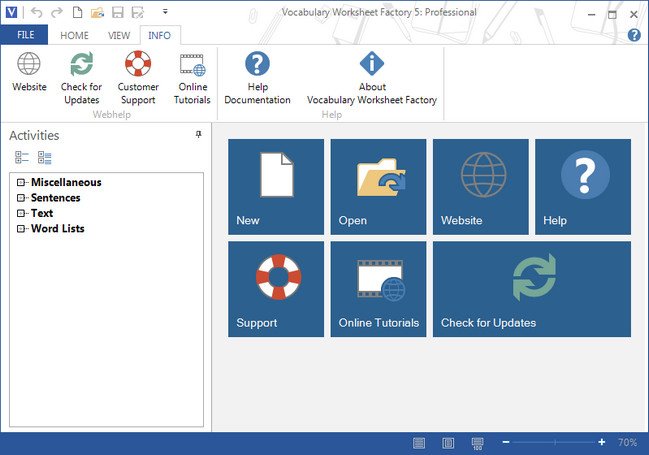Viewport: 649px width, 455px height.
Task: Click the Save As icon in title bar
Action: tap(138, 12)
